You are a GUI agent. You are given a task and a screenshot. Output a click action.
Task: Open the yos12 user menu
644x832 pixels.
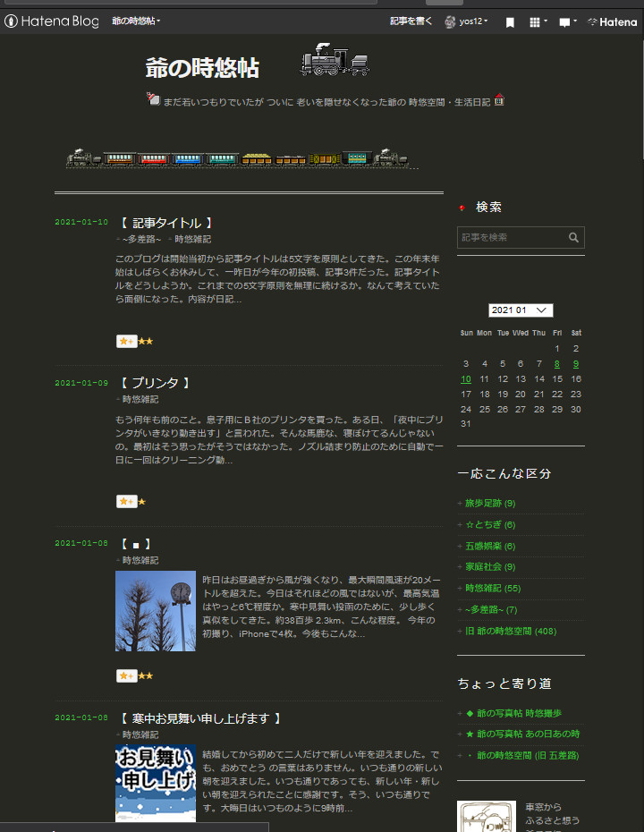[473, 21]
